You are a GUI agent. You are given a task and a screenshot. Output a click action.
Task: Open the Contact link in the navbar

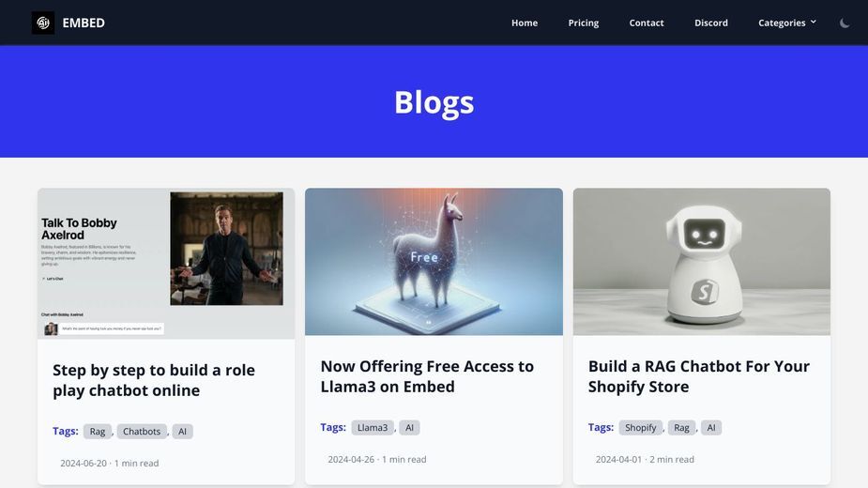[646, 23]
